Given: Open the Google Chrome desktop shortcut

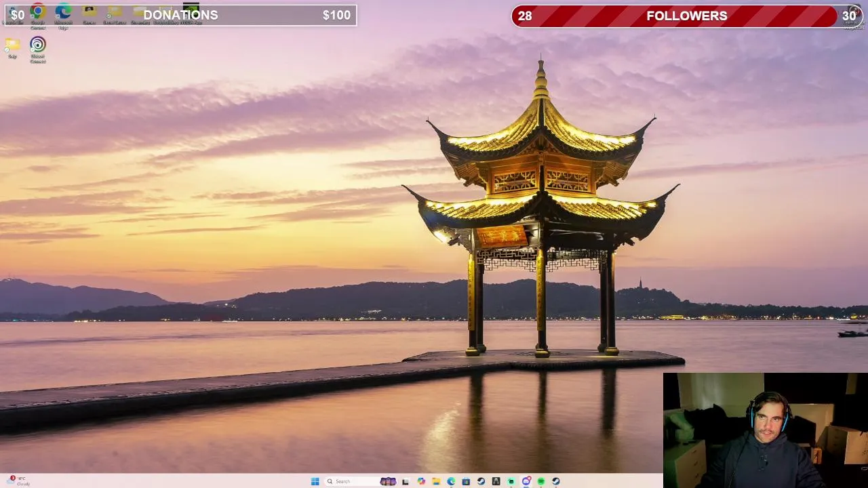Looking at the screenshot, I should point(37,14).
